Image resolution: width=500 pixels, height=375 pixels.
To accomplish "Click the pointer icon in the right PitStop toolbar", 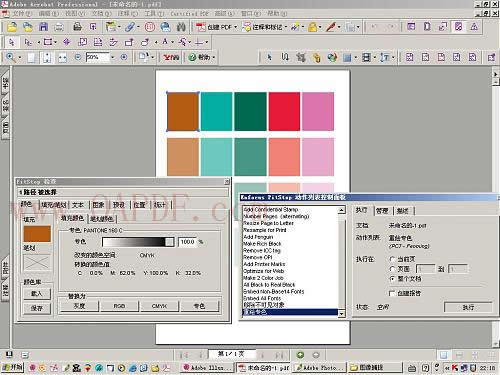I will pyautogui.click(x=269, y=57).
